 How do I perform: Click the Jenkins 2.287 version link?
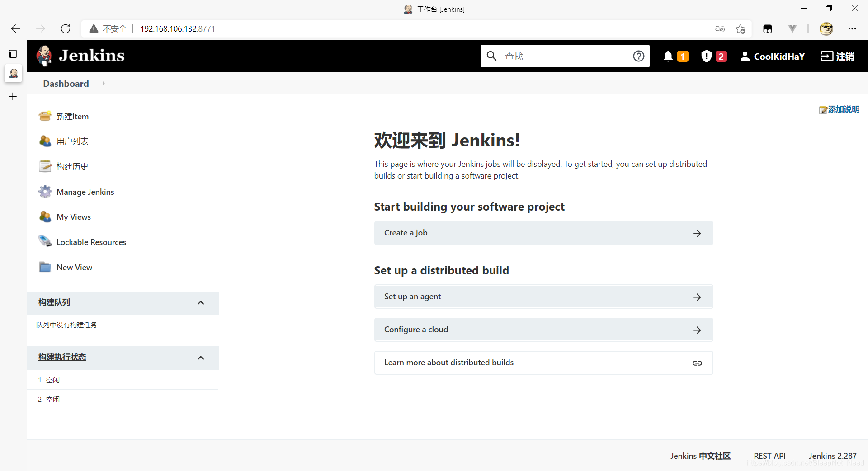click(833, 456)
